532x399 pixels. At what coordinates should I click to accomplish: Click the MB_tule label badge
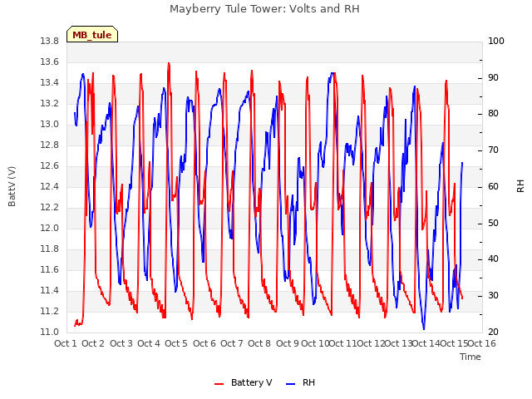pyautogui.click(x=92, y=34)
